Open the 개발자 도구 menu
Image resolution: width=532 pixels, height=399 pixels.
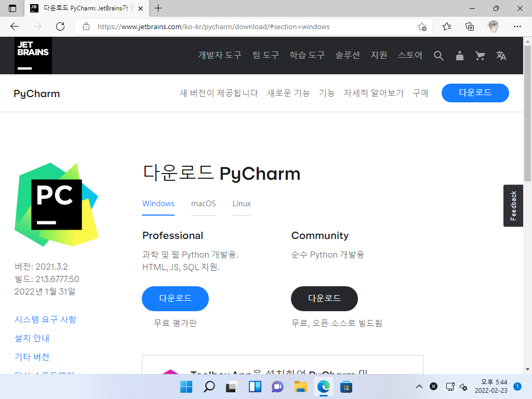[x=220, y=55]
